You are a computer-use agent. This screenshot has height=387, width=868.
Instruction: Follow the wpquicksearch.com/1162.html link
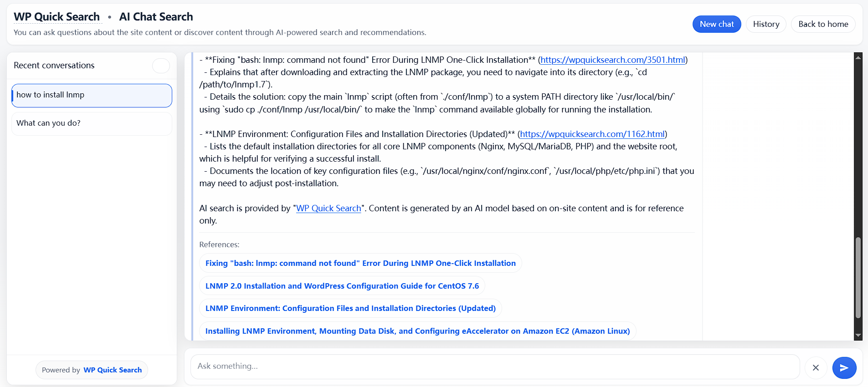592,134
